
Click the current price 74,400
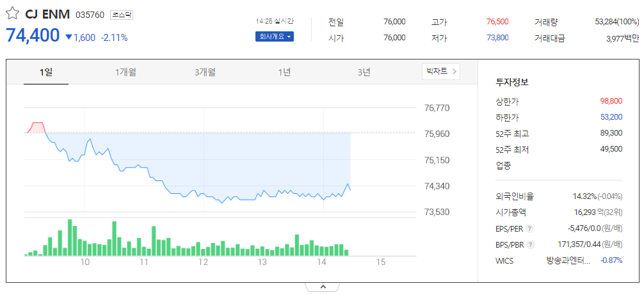pos(33,36)
